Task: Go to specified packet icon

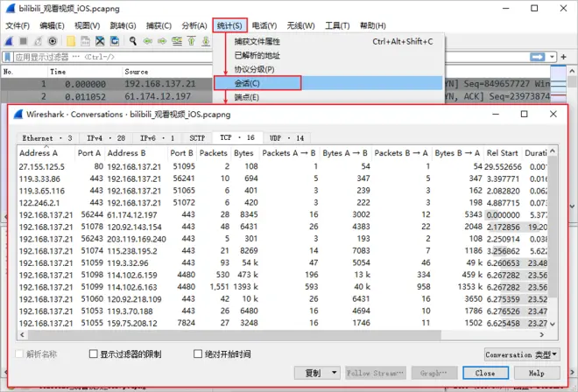Action: point(177,41)
